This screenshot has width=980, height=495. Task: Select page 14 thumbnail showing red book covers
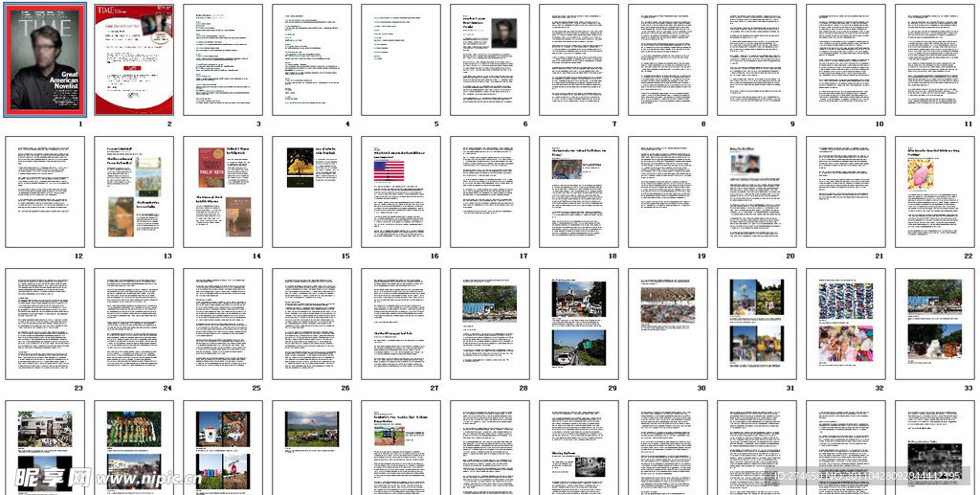tap(223, 191)
